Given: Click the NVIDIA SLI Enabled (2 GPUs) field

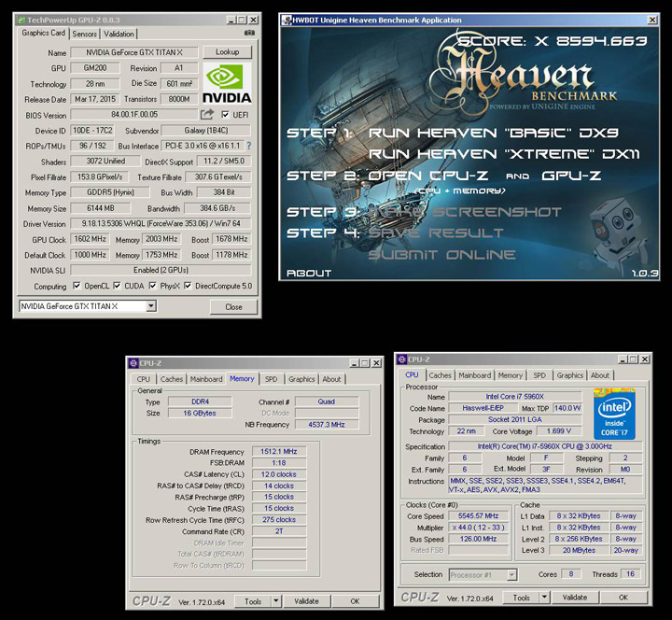Looking at the screenshot, I should [x=161, y=270].
